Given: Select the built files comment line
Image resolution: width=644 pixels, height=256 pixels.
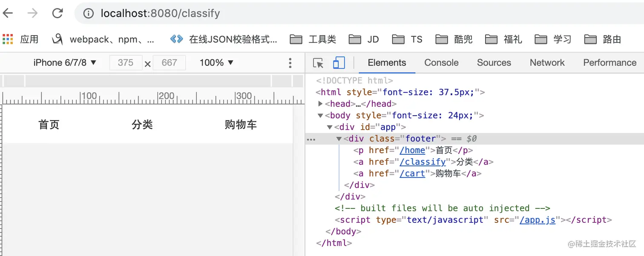Looking at the screenshot, I should tap(443, 208).
